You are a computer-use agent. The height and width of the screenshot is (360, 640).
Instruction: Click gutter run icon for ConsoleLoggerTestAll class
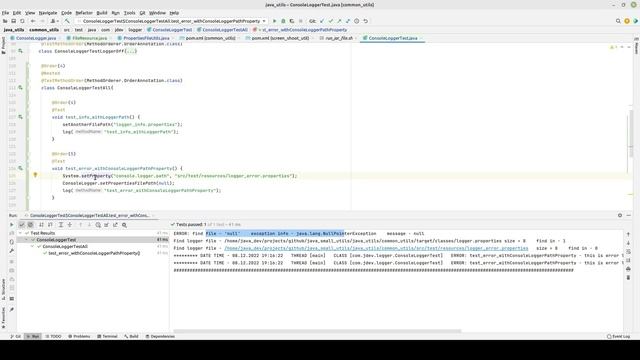tap(20, 87)
